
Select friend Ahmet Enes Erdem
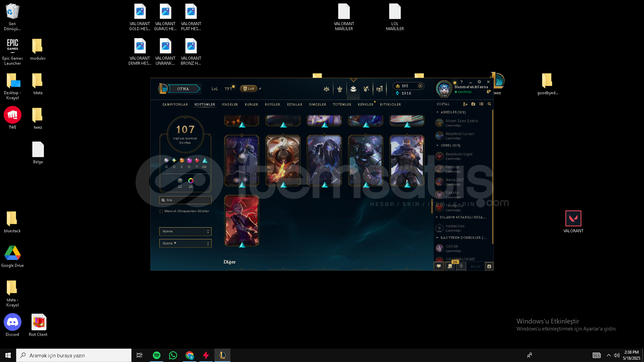point(463,123)
